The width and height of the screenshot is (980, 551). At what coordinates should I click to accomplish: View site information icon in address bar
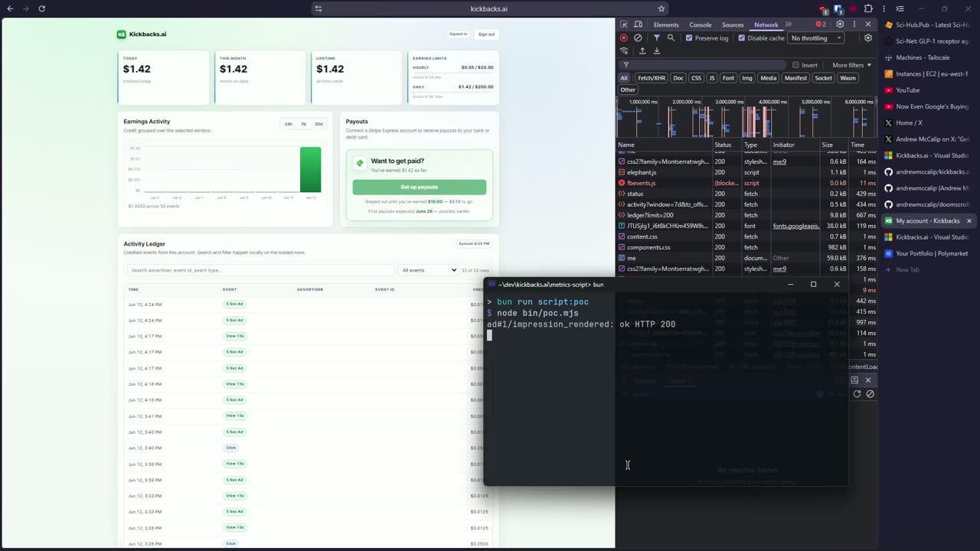(318, 8)
